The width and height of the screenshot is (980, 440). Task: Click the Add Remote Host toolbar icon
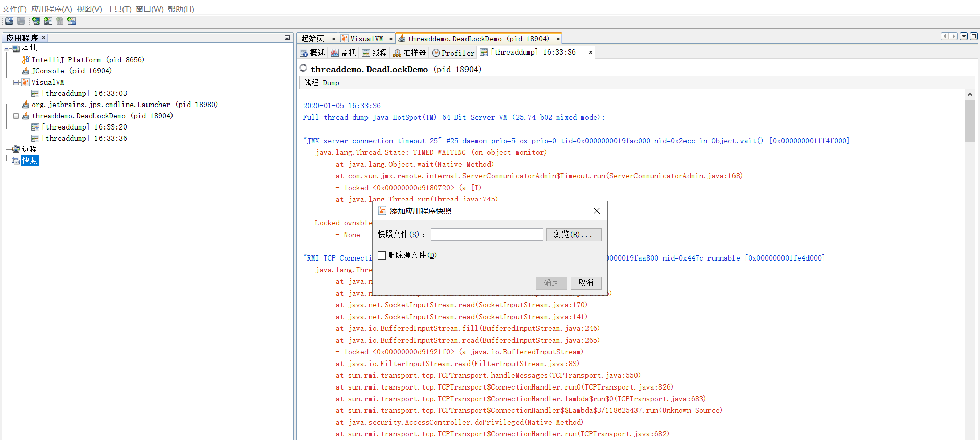tap(36, 21)
